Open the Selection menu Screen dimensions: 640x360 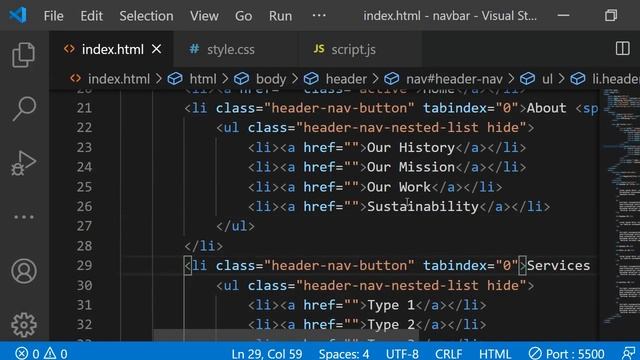point(146,16)
